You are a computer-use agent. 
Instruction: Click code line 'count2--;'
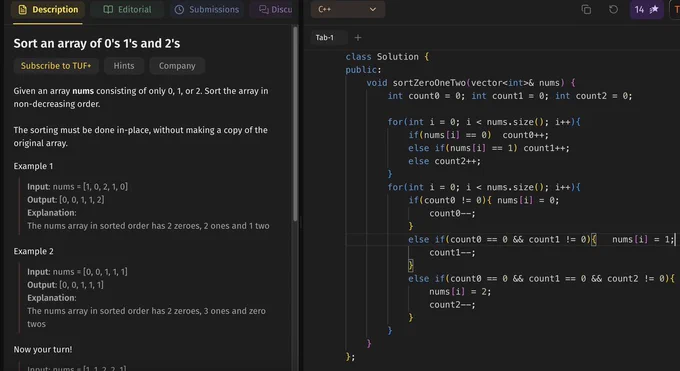click(x=452, y=305)
